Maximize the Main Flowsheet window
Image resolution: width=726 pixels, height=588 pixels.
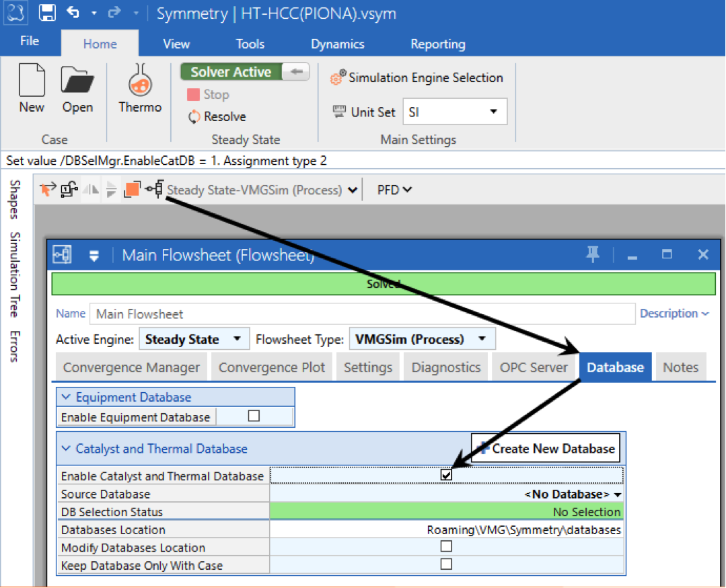(x=667, y=254)
